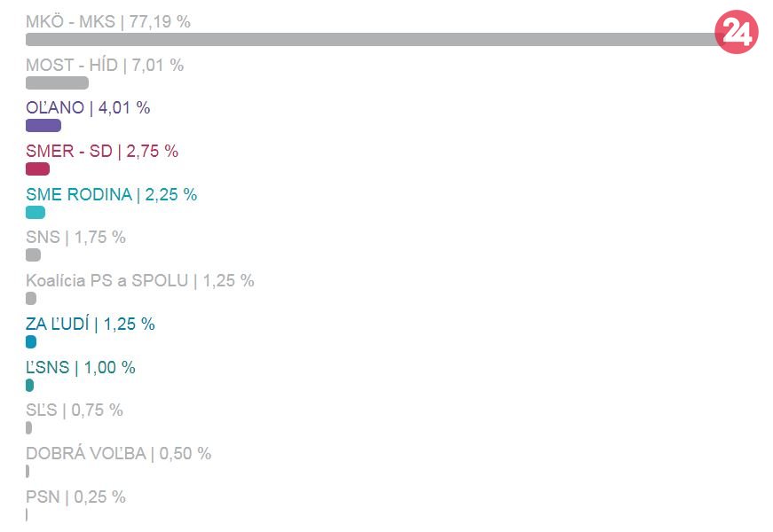Click the gray MOST - HÍD result bar

click(x=57, y=83)
